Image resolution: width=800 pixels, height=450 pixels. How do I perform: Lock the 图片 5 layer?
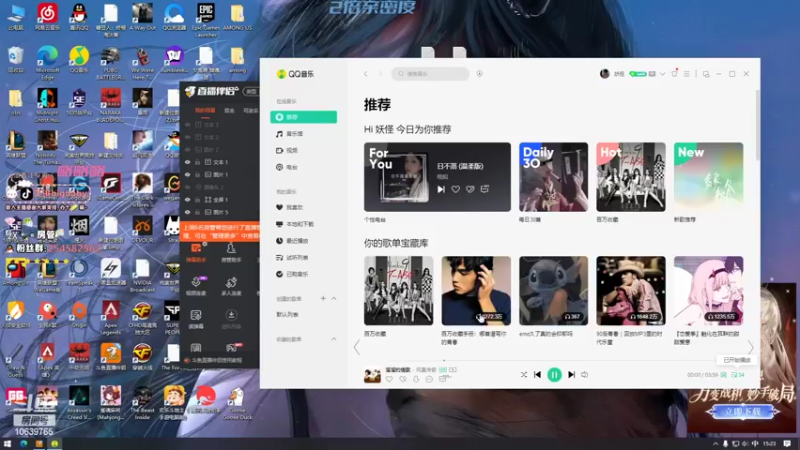pos(197,212)
